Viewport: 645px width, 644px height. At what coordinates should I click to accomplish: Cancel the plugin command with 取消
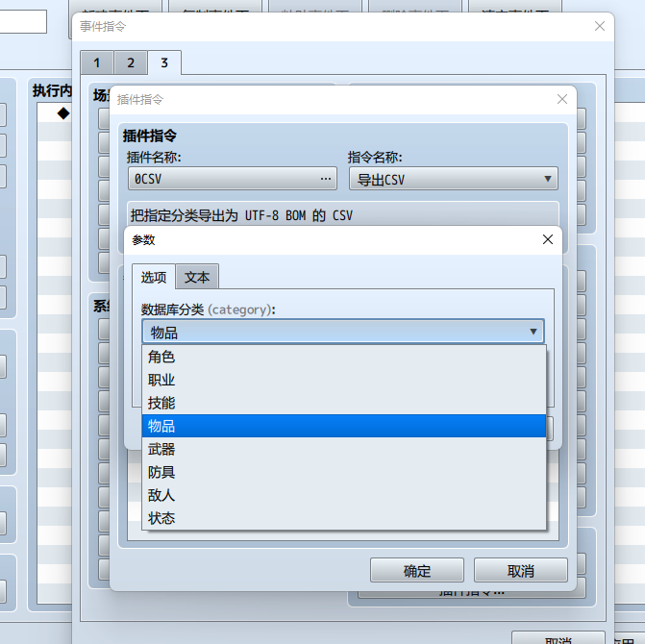point(520,570)
